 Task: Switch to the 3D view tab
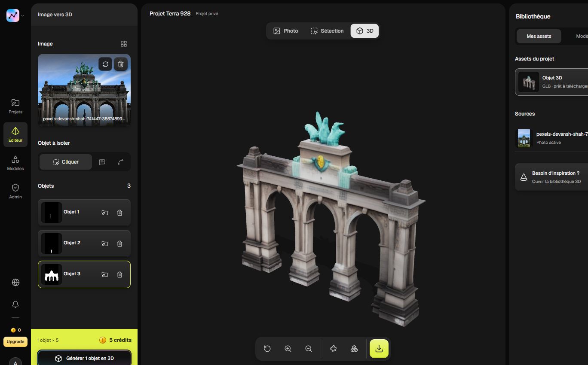point(364,31)
